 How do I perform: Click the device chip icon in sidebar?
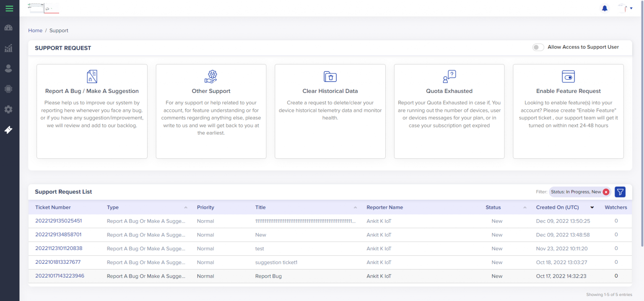[9, 89]
